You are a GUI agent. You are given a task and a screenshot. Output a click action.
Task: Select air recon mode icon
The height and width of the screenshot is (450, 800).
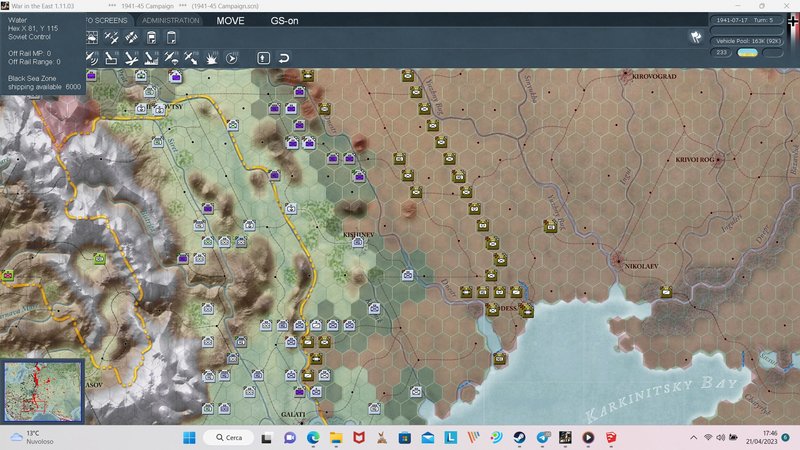coord(92,58)
